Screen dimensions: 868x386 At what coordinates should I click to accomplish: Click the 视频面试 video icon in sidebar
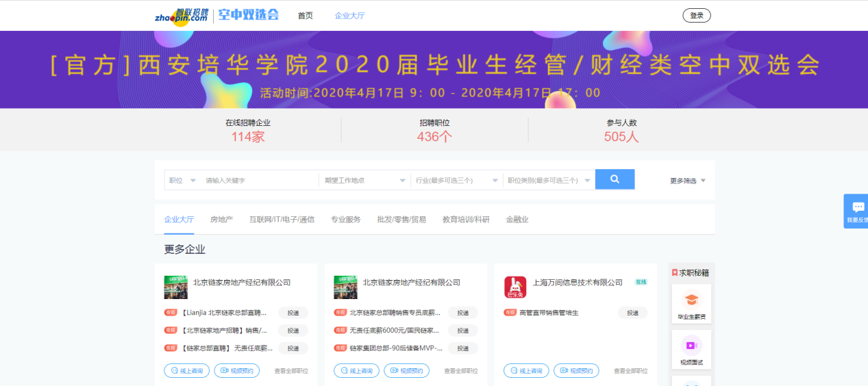[691, 345]
